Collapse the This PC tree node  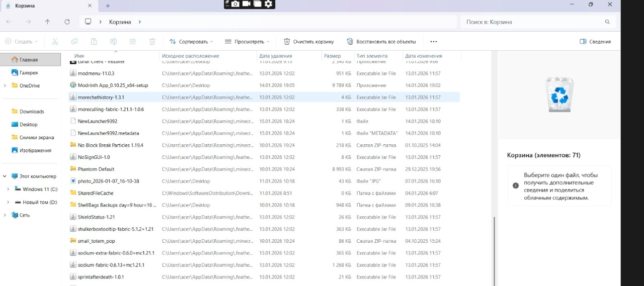[5, 176]
